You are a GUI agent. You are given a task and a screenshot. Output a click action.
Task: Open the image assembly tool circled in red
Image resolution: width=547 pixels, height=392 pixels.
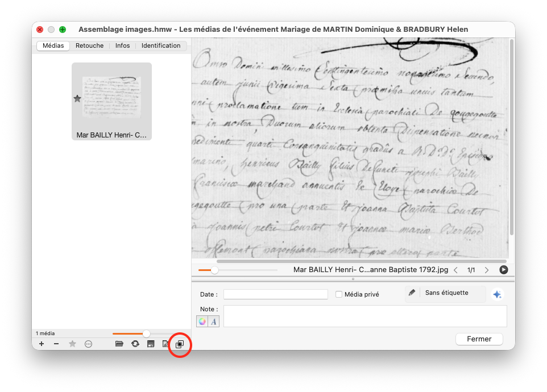coord(180,344)
